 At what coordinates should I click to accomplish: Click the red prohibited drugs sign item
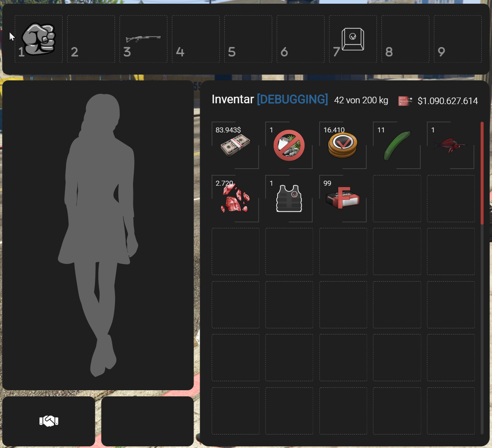coord(289,146)
